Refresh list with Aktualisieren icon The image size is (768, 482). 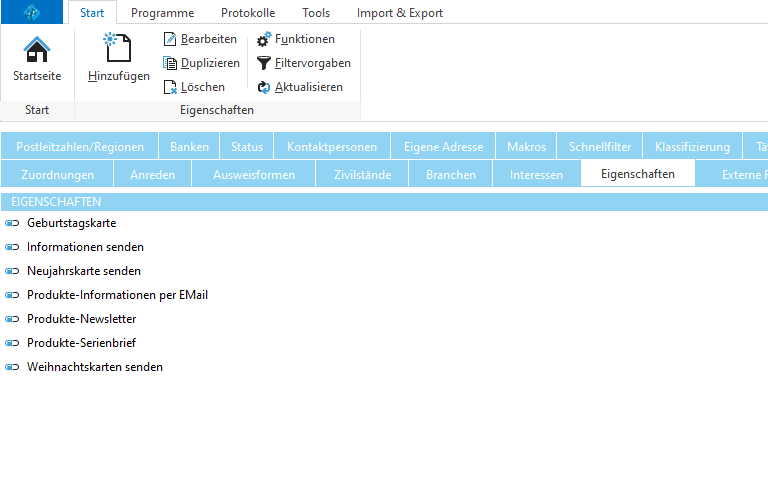click(264, 87)
